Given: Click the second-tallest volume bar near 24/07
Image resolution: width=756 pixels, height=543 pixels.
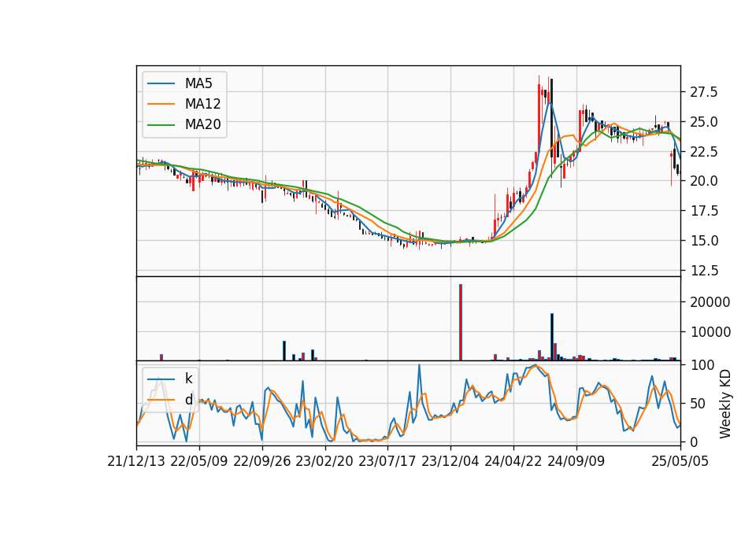Looking at the screenshot, I should (552, 337).
